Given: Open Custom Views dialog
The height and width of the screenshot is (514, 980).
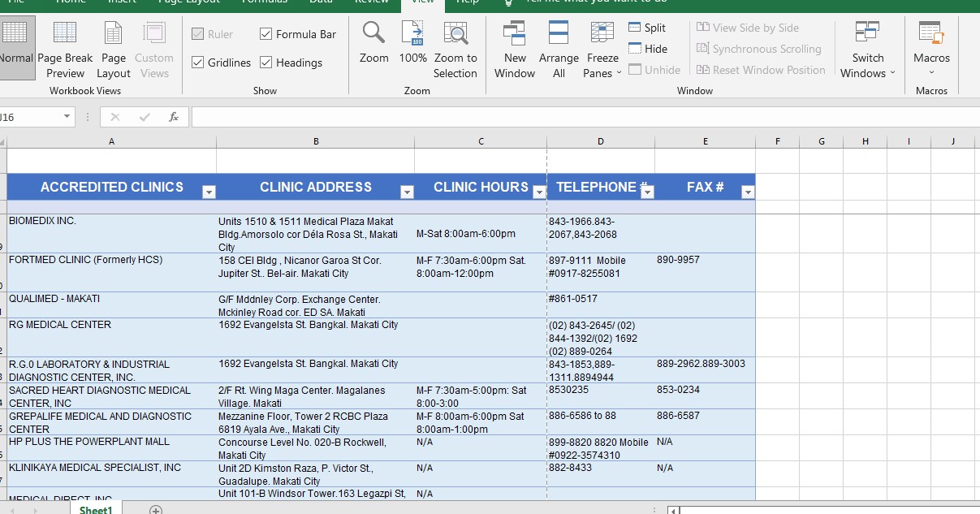Looking at the screenshot, I should point(154,48).
